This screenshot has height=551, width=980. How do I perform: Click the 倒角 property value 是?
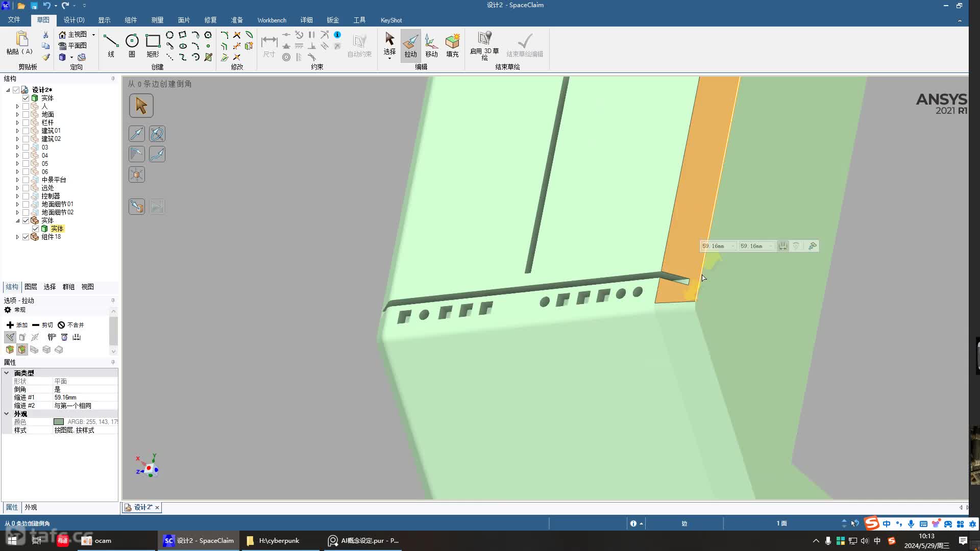pos(85,389)
